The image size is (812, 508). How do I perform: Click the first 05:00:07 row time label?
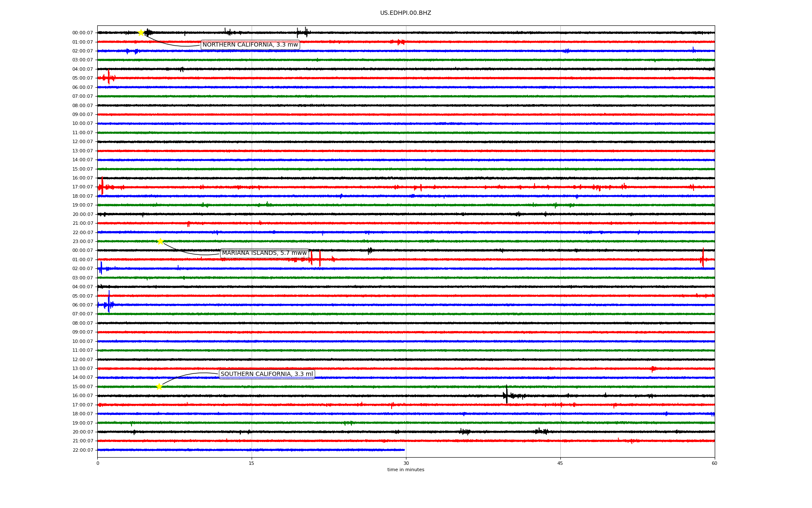point(82,78)
